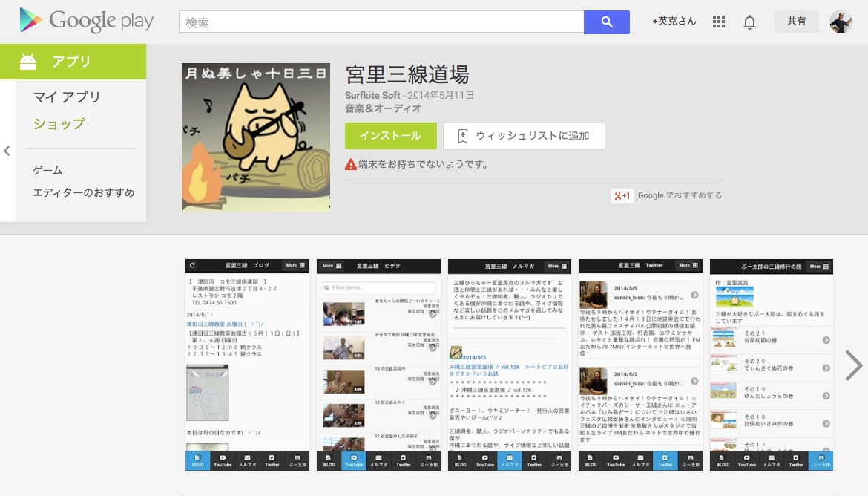
Task: Click the 2014年5月11日 release date text
Action: 441,95
